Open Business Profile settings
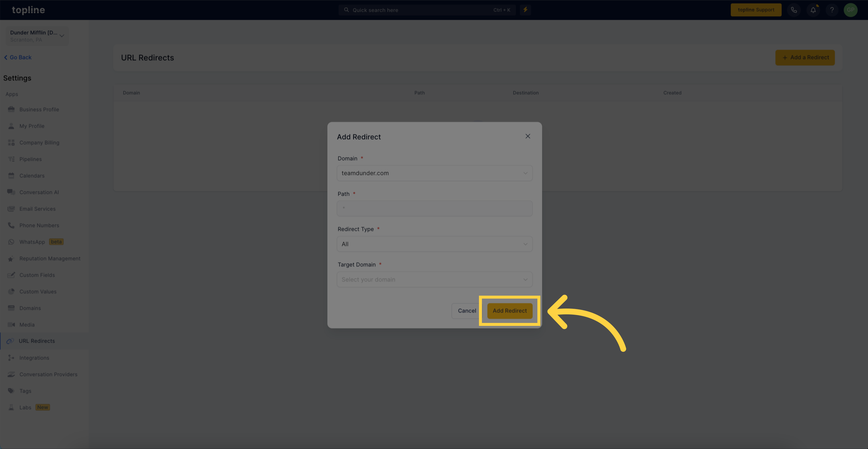868x449 pixels. 39,109
